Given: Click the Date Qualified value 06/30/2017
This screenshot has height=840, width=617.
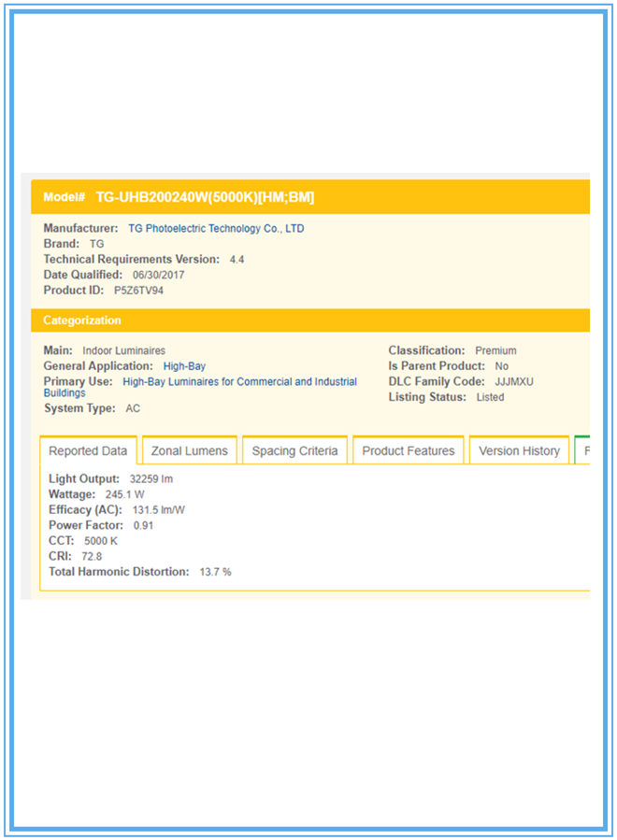Looking at the screenshot, I should [x=158, y=275].
